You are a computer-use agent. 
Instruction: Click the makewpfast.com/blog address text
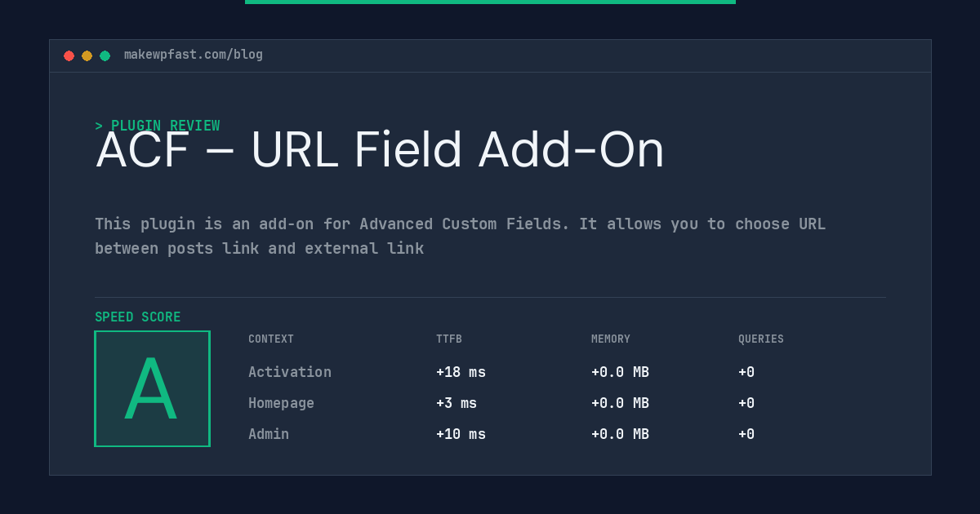pyautogui.click(x=194, y=55)
